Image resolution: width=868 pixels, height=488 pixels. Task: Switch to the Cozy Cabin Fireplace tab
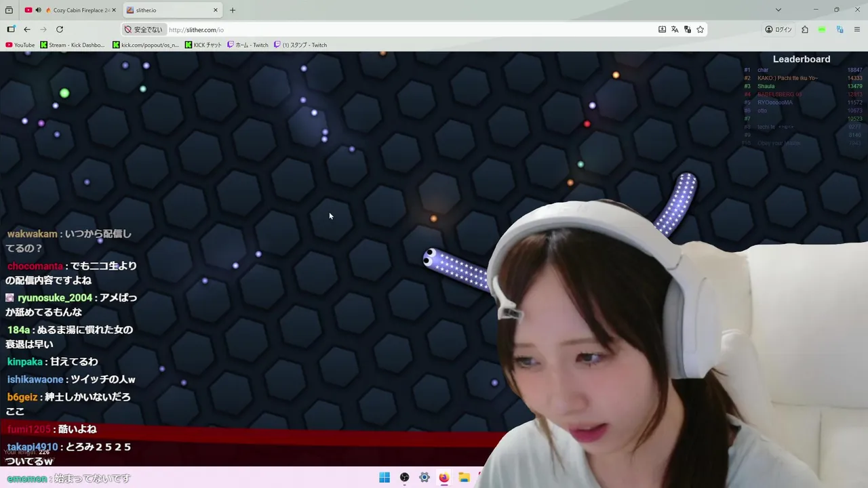click(71, 10)
